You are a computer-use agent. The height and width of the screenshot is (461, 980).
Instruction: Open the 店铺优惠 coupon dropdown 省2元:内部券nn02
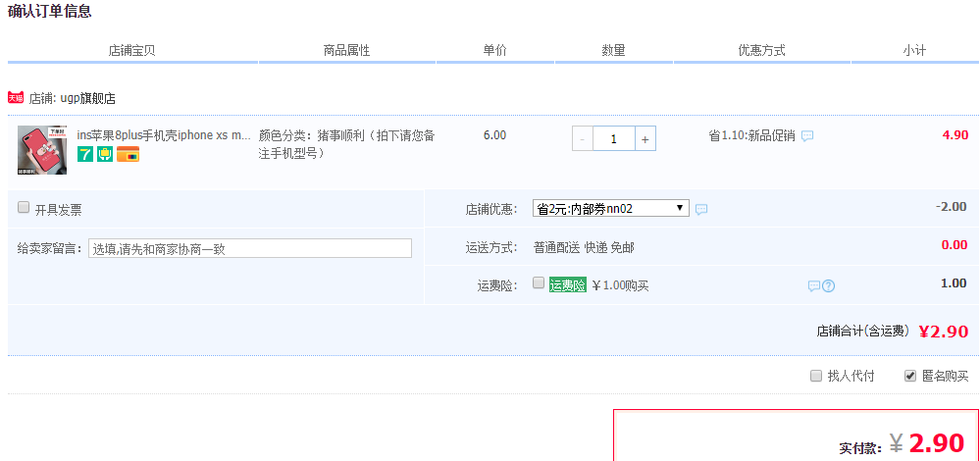click(x=610, y=208)
